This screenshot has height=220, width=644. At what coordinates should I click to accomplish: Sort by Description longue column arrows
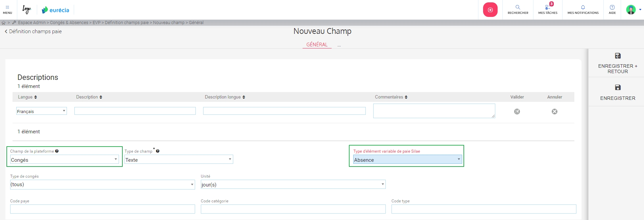pos(244,97)
